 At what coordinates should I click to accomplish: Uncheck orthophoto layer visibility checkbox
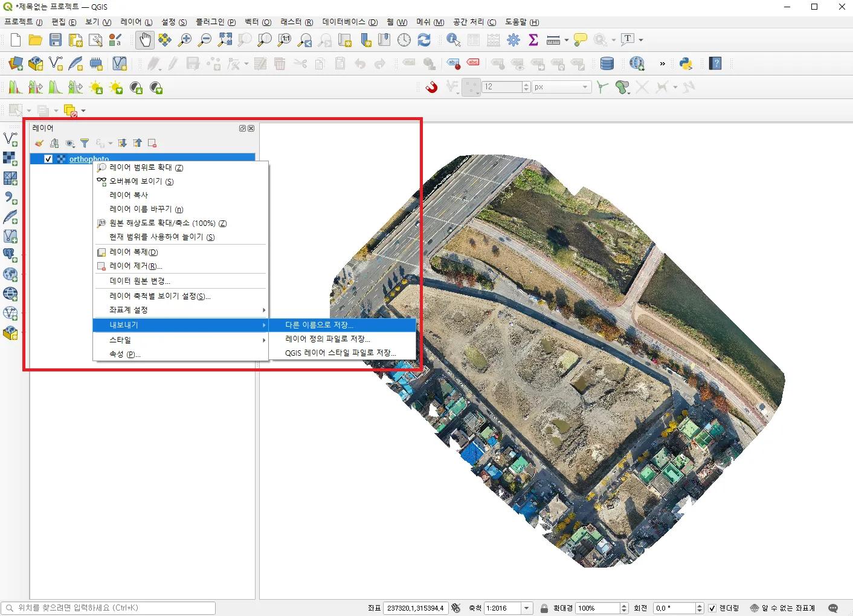click(x=48, y=159)
